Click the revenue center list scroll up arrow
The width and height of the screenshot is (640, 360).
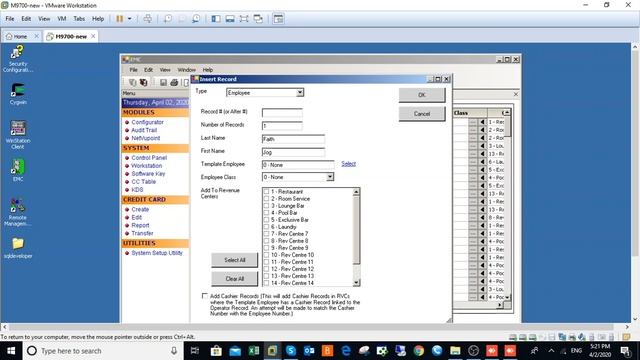point(356,191)
